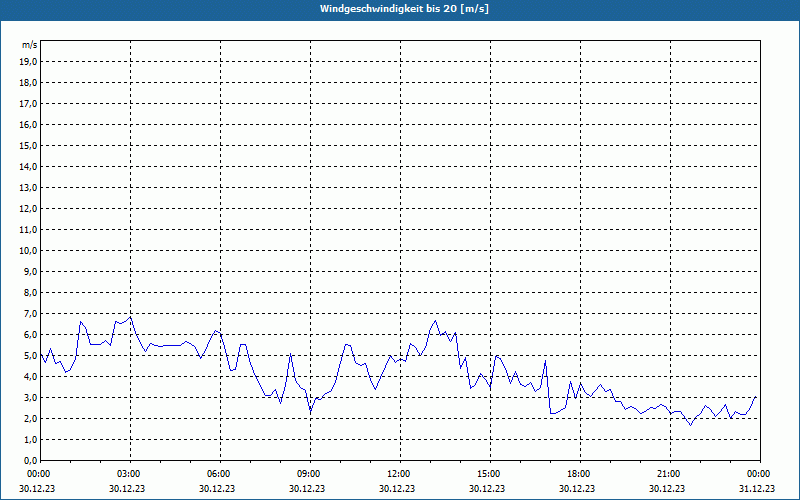Click the '12,0' y-axis label
The image size is (800, 500).
29,209
